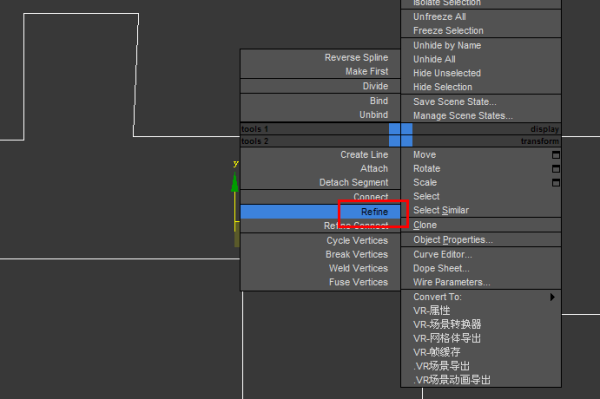The image size is (600, 399).
Task: Choose Unhide All entry
Action: point(434,59)
